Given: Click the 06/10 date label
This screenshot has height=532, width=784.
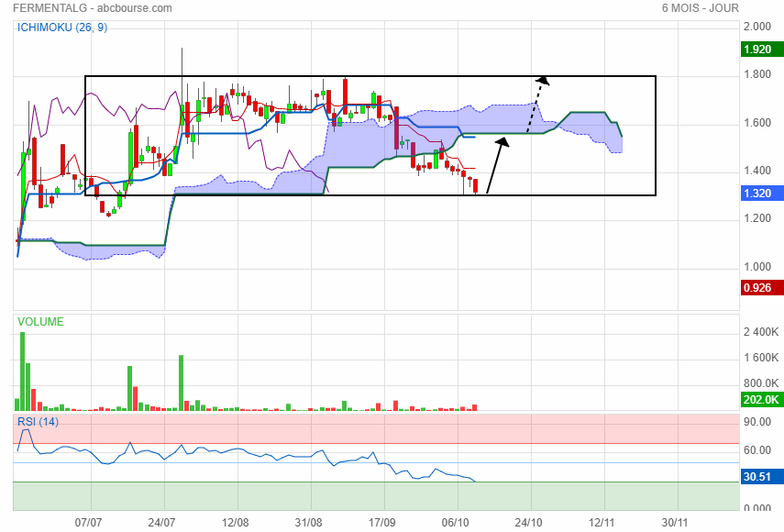Looking at the screenshot, I should tap(455, 523).
